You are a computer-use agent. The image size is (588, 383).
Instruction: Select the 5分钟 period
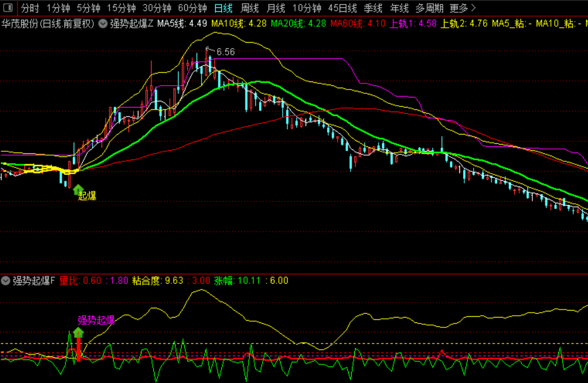[88, 8]
